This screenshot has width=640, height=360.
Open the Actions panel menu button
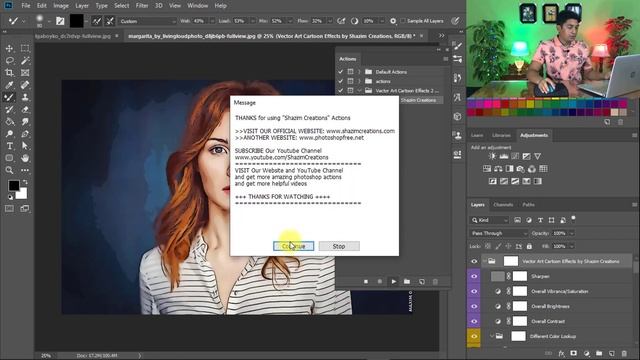coord(445,59)
